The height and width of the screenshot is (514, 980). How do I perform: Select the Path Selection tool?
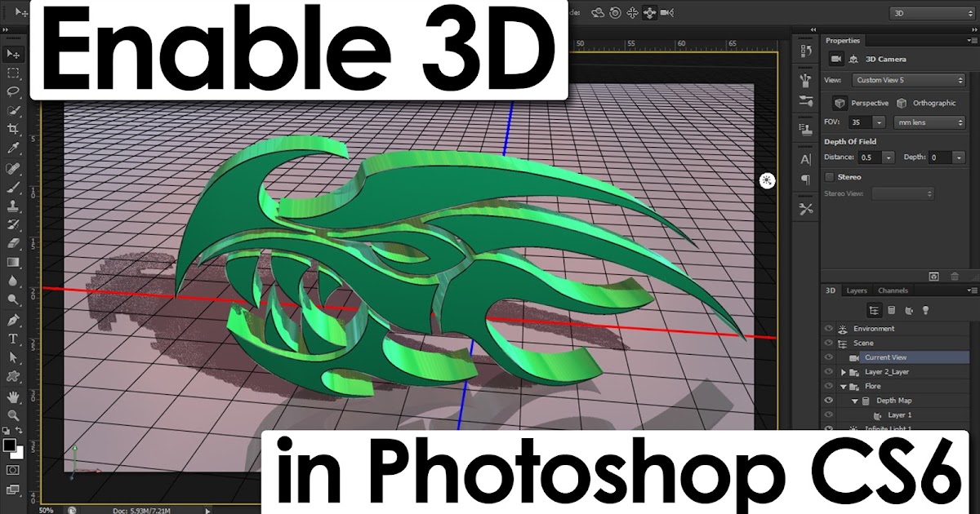pos(13,357)
